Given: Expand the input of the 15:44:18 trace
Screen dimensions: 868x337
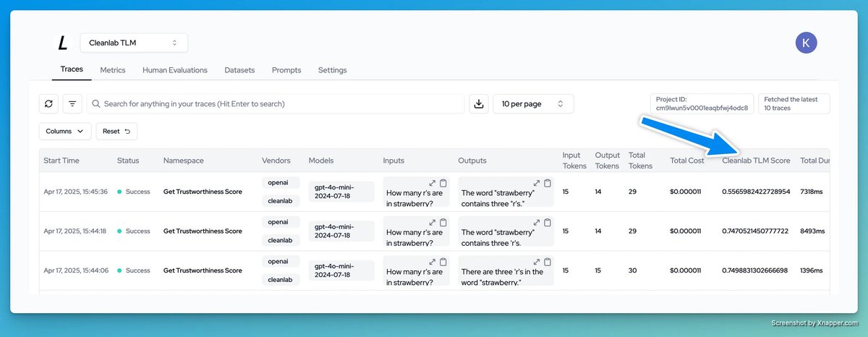Looking at the screenshot, I should click(x=433, y=222).
